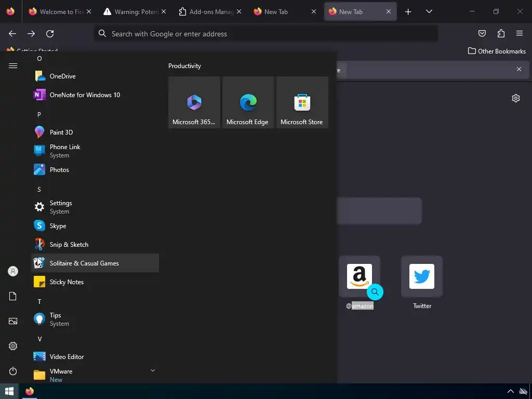Open Other Bookmarks folder
The width and height of the screenshot is (532, 399).
tap(497, 51)
